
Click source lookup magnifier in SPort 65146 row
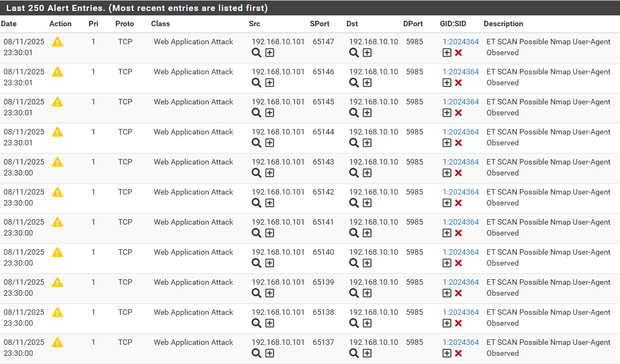[x=256, y=83]
